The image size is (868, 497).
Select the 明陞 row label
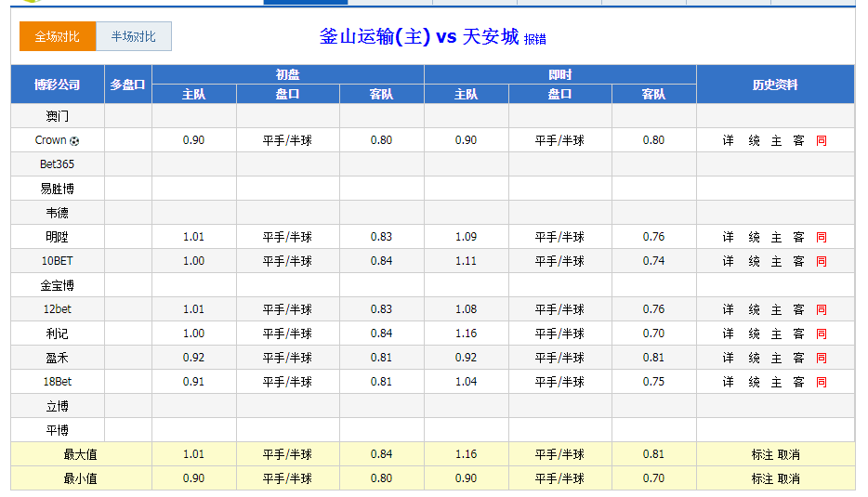tap(57, 237)
